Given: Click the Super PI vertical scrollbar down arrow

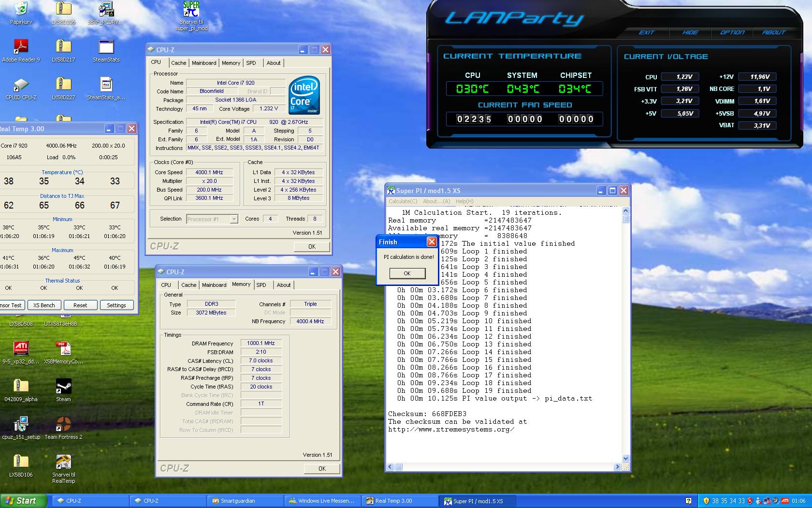Looking at the screenshot, I should click(x=625, y=458).
